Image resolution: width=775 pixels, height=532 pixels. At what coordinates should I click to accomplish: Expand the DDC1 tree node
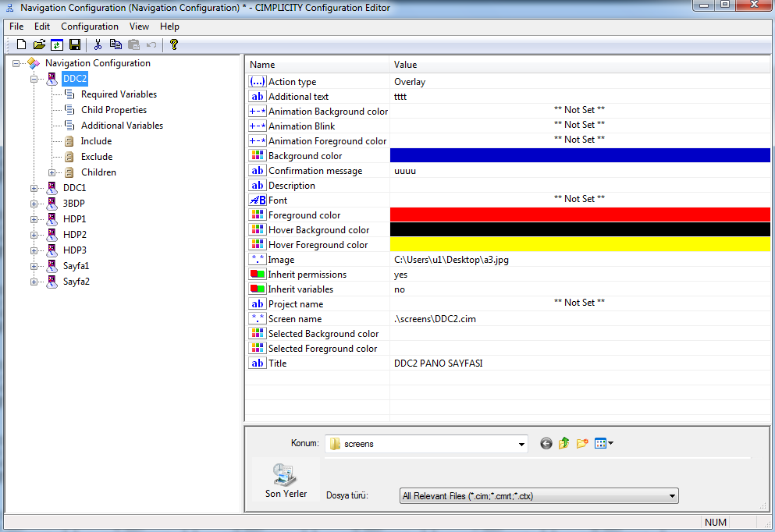point(34,188)
